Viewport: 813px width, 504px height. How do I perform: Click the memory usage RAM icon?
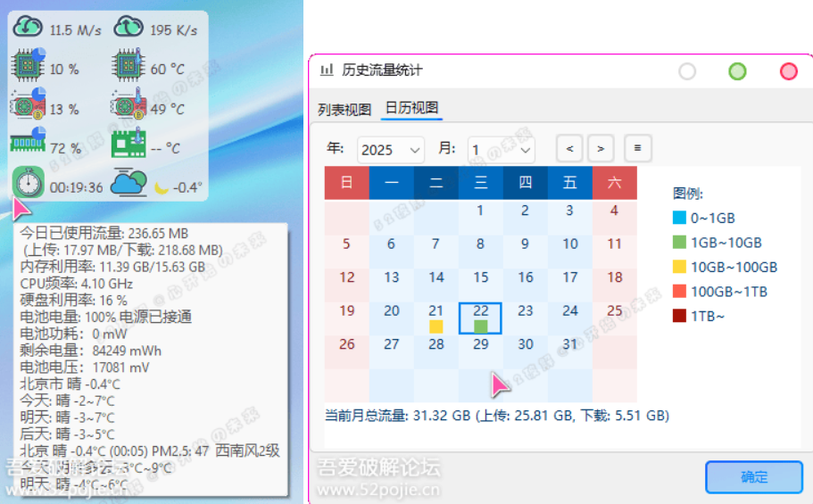pyautogui.click(x=29, y=141)
